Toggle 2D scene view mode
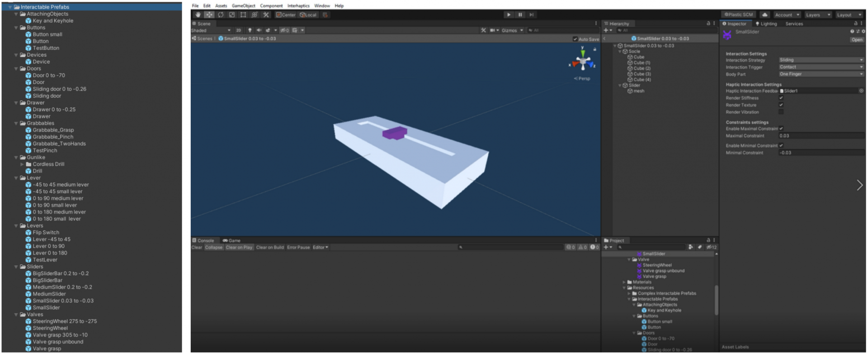Viewport: 868px width, 354px height. point(239,30)
